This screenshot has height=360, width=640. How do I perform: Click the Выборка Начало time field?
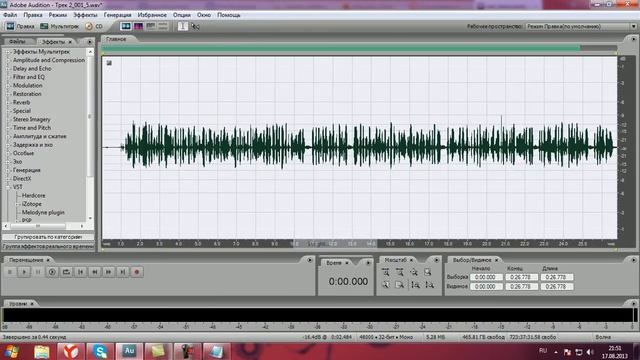[485, 277]
